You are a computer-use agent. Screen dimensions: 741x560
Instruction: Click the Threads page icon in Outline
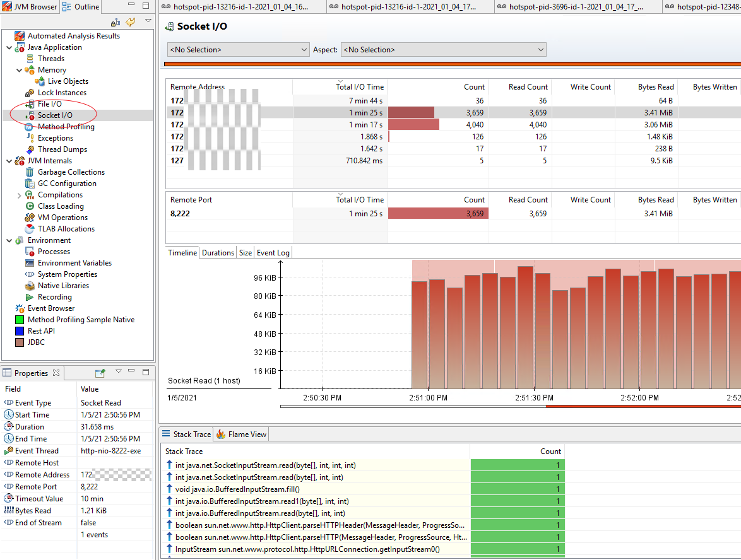pyautogui.click(x=30, y=59)
